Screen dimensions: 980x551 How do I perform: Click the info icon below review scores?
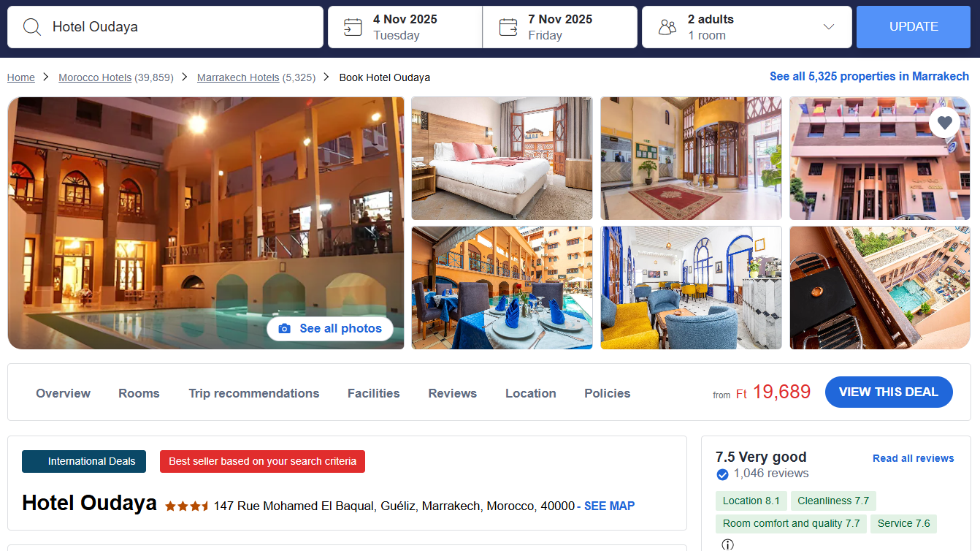pyautogui.click(x=727, y=544)
